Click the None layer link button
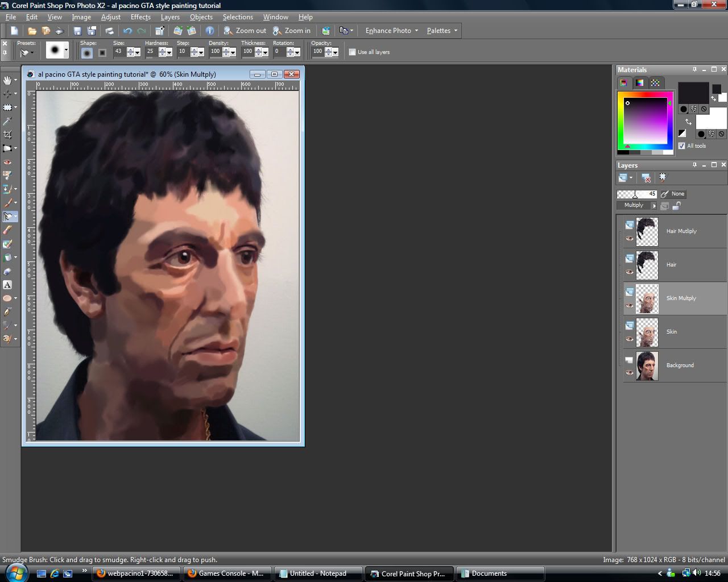This screenshot has width=728, height=582. (x=673, y=194)
